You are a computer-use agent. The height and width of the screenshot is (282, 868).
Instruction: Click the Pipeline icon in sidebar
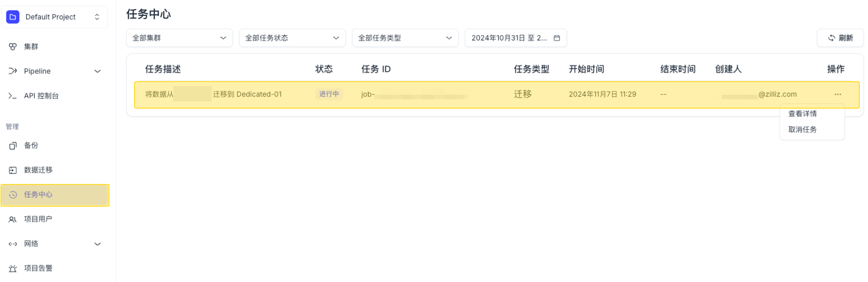(x=13, y=71)
